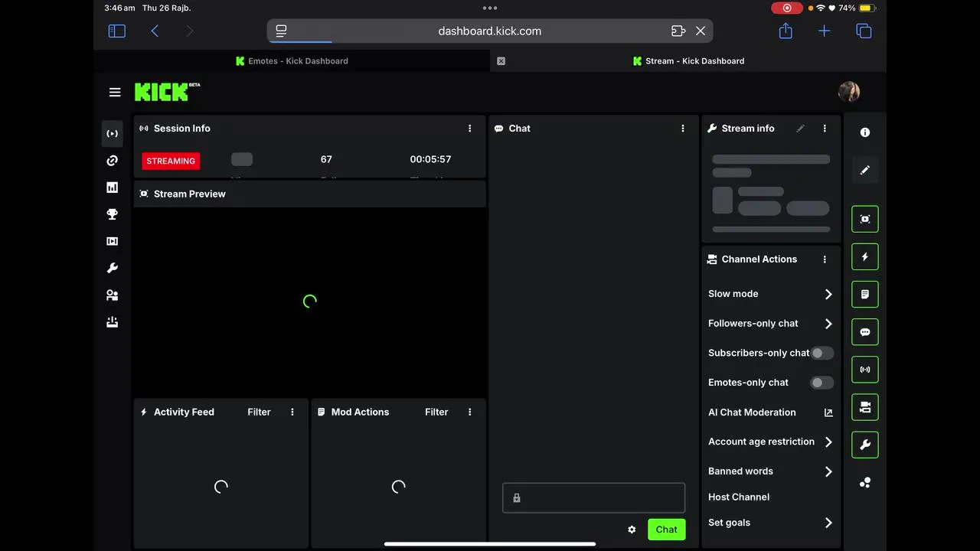Switch to Stream - Kick Dashboard tab
980x551 pixels.
tap(688, 61)
